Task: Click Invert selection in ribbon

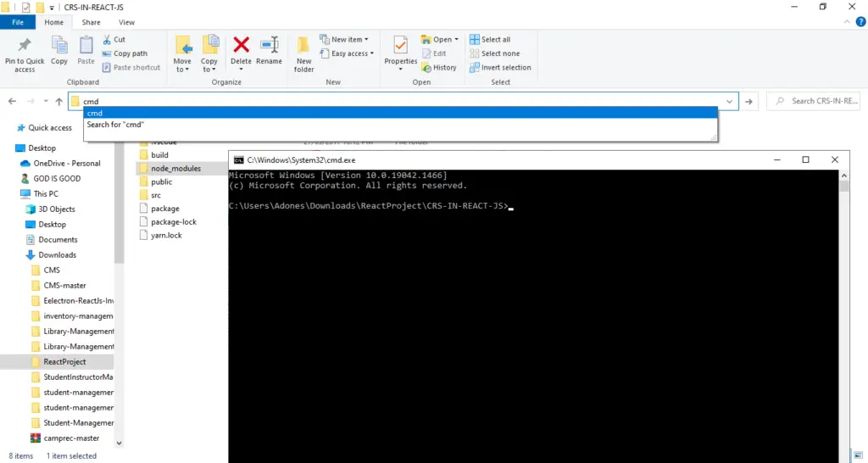Action: 505,68
